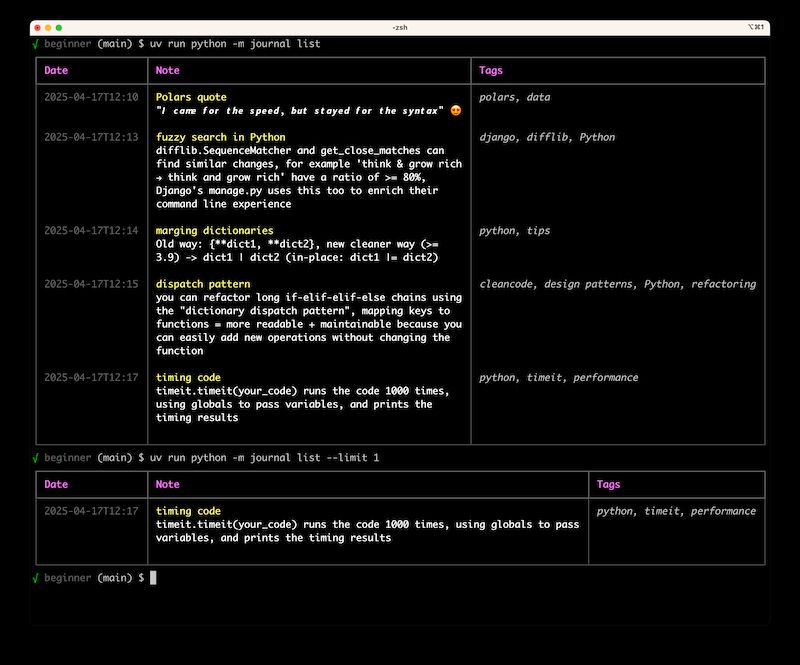Click the 'Polars quote' note title
Screen dimensions: 800x665
point(191,97)
